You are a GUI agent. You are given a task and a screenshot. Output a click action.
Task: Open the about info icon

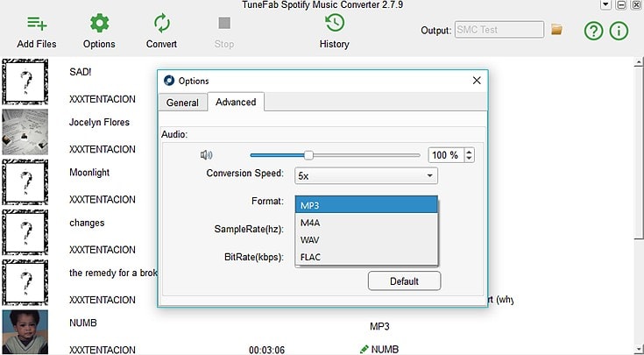pyautogui.click(x=619, y=31)
